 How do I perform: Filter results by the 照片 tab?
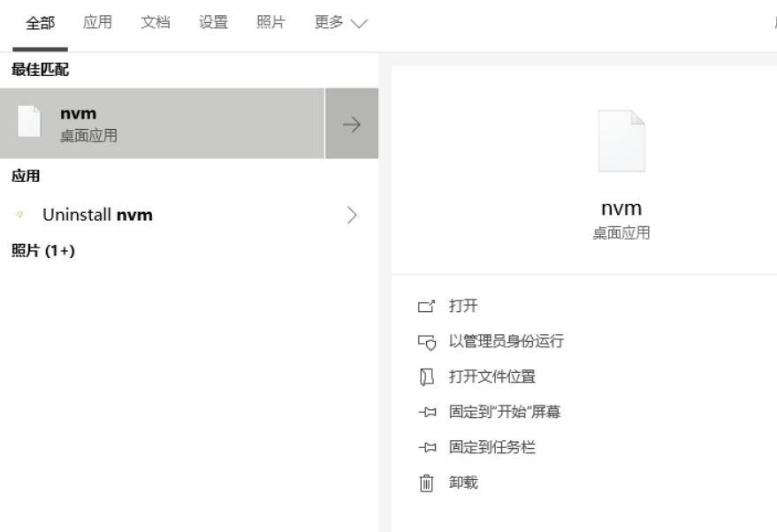(x=270, y=23)
